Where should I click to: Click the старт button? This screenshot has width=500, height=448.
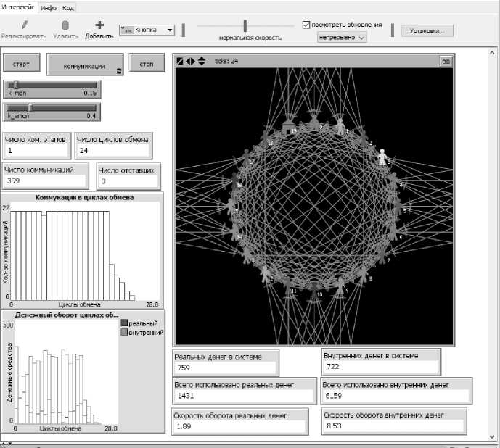click(x=21, y=63)
